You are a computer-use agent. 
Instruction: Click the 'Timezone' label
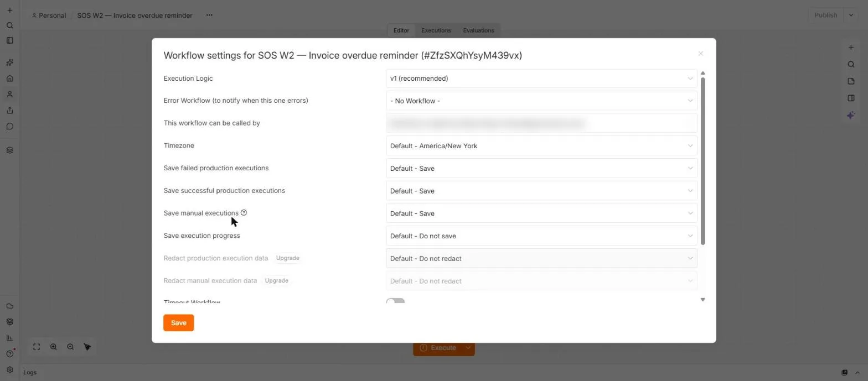point(179,145)
